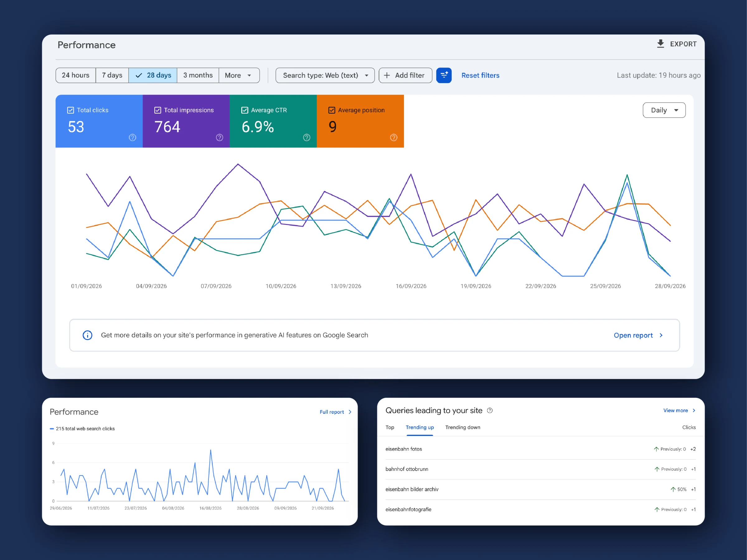This screenshot has height=560, width=747.
Task: Click the View more link
Action: [x=675, y=410]
